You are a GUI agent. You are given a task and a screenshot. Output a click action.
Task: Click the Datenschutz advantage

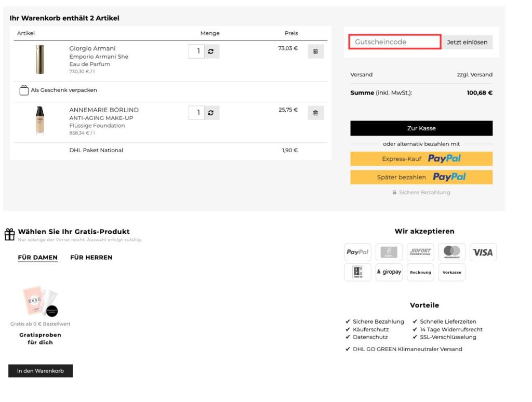370,337
